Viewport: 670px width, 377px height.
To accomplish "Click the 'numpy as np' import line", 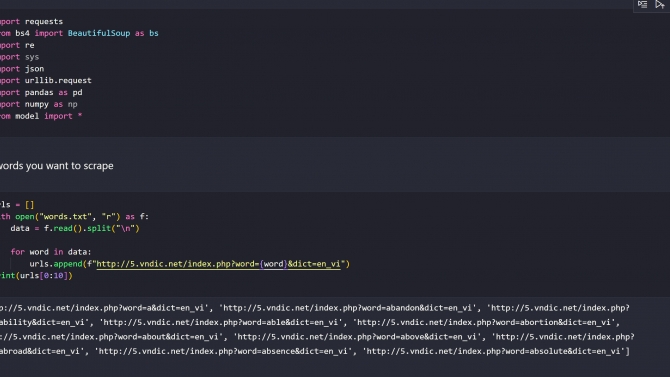I will 39,104.
